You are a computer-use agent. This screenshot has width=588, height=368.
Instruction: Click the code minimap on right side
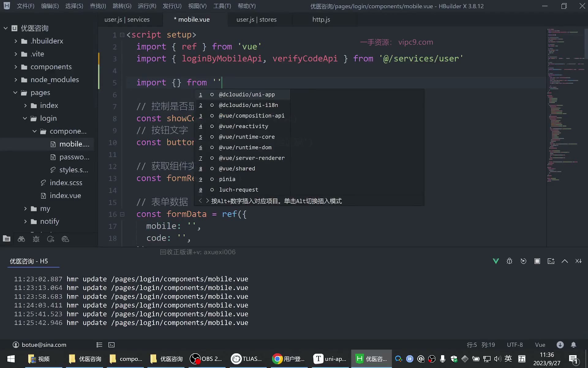[x=565, y=104]
